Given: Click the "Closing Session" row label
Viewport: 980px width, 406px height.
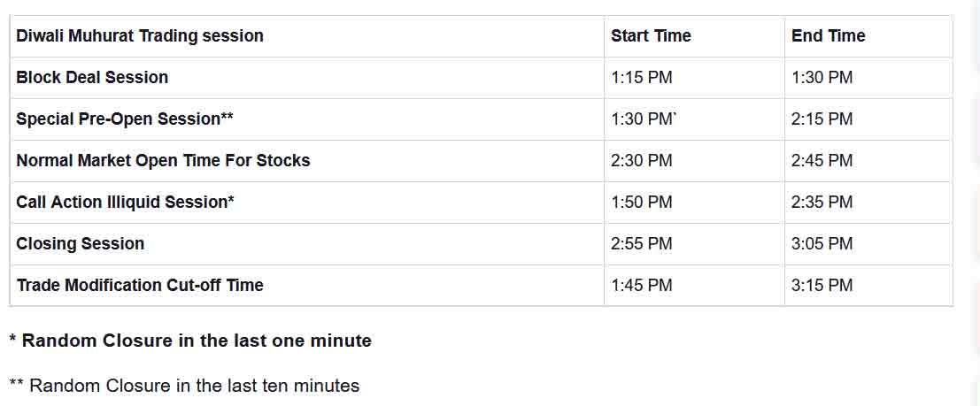Looking at the screenshot, I should click(x=81, y=244).
